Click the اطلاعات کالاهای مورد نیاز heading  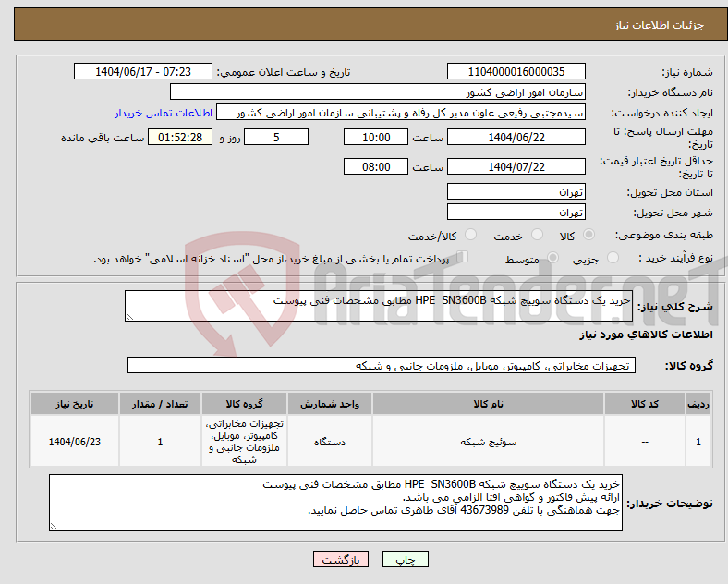[x=646, y=335]
